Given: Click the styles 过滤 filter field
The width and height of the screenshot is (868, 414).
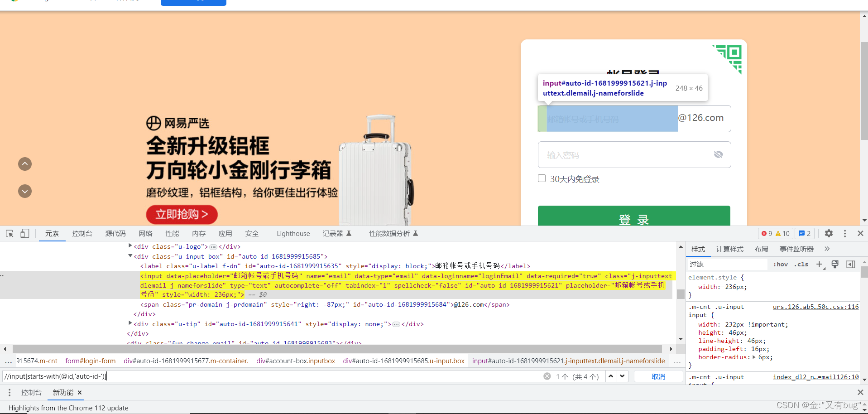Looking at the screenshot, I should click(x=728, y=264).
